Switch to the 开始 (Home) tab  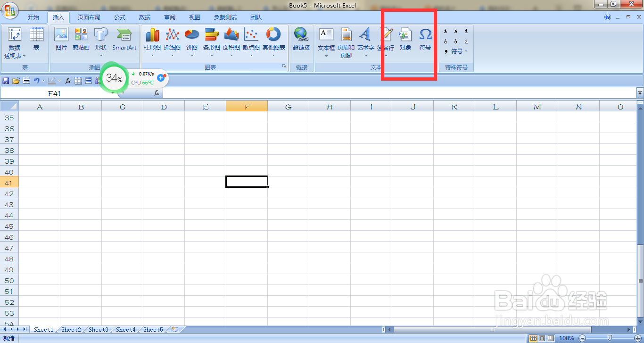click(x=33, y=17)
